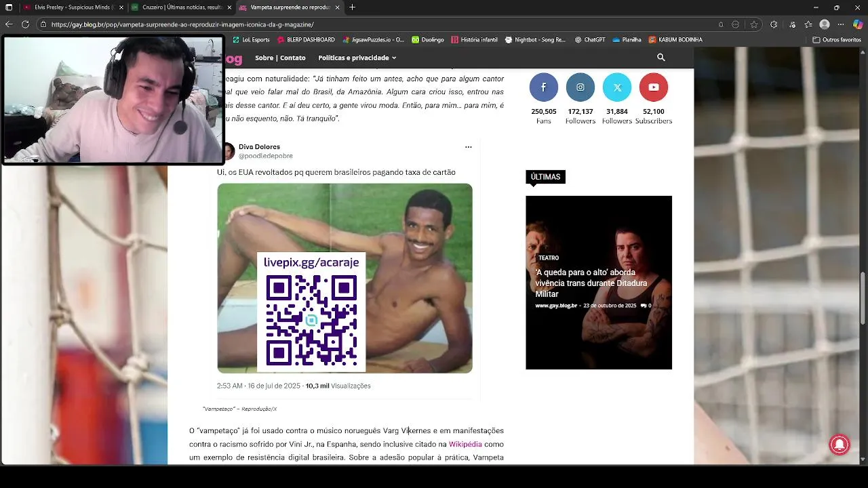Image resolution: width=868 pixels, height=488 pixels.
Task: Click the circled-dots icon in the address bar
Action: [x=736, y=24]
